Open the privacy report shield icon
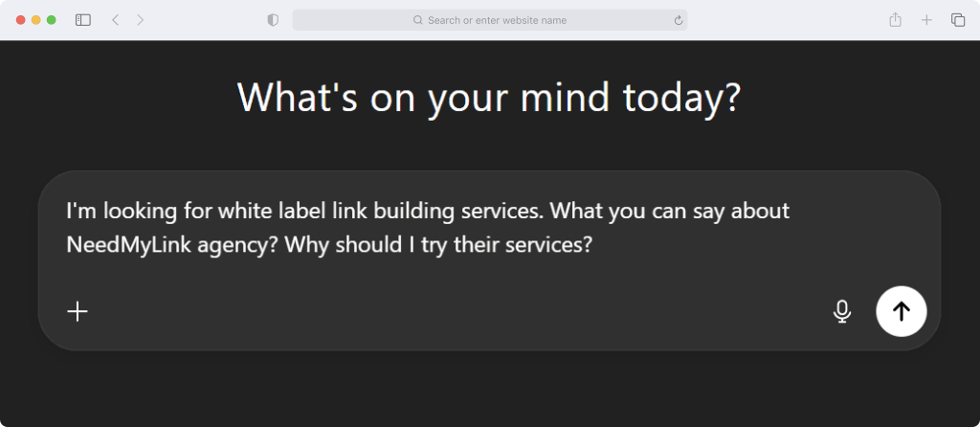This screenshot has width=980, height=427. [x=273, y=20]
